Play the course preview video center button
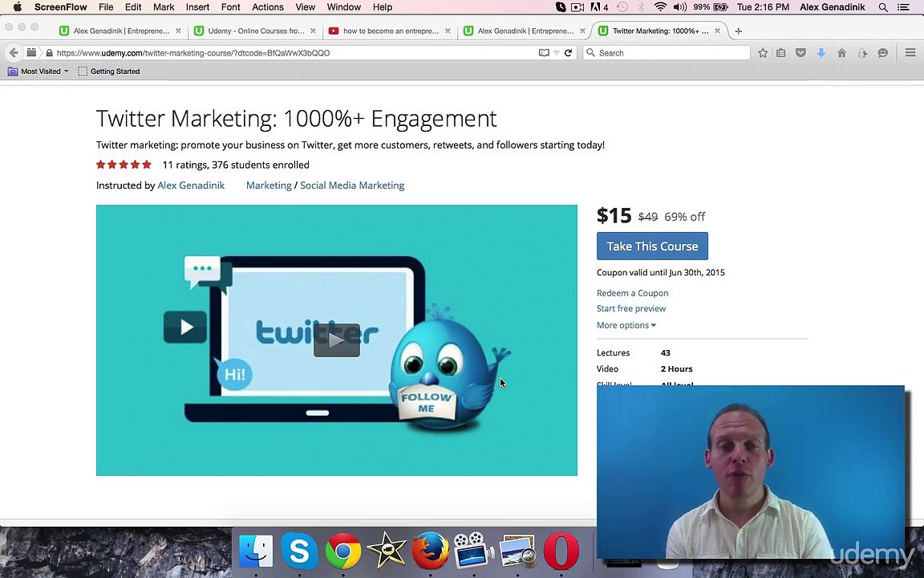The image size is (924, 578). click(x=337, y=340)
